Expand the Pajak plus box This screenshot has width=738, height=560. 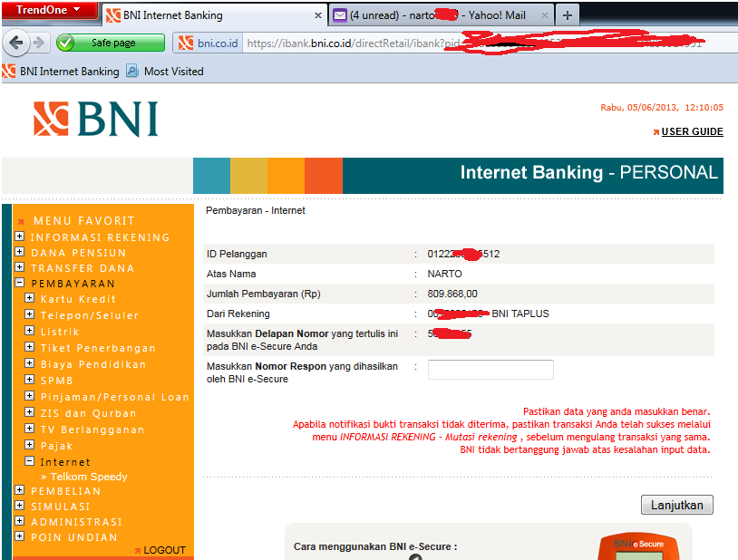coord(30,445)
